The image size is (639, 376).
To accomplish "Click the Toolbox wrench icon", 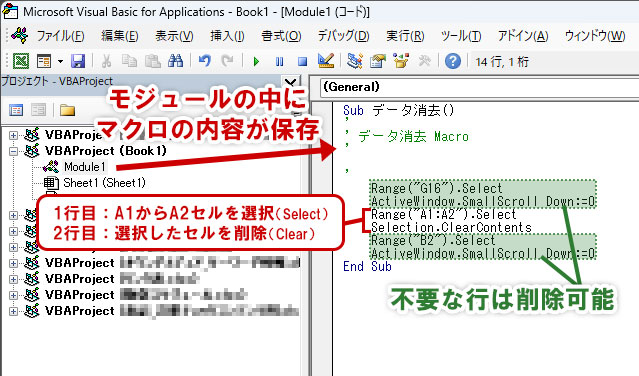I will (x=424, y=62).
